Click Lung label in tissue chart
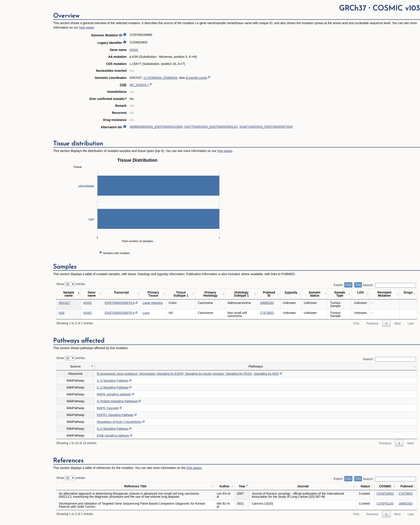This screenshot has width=420, height=525. 91,219
